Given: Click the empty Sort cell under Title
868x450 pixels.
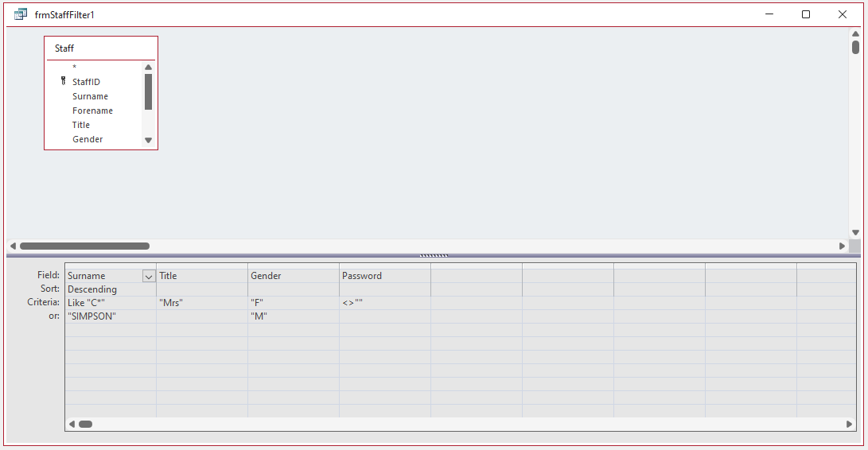Looking at the screenshot, I should click(202, 289).
